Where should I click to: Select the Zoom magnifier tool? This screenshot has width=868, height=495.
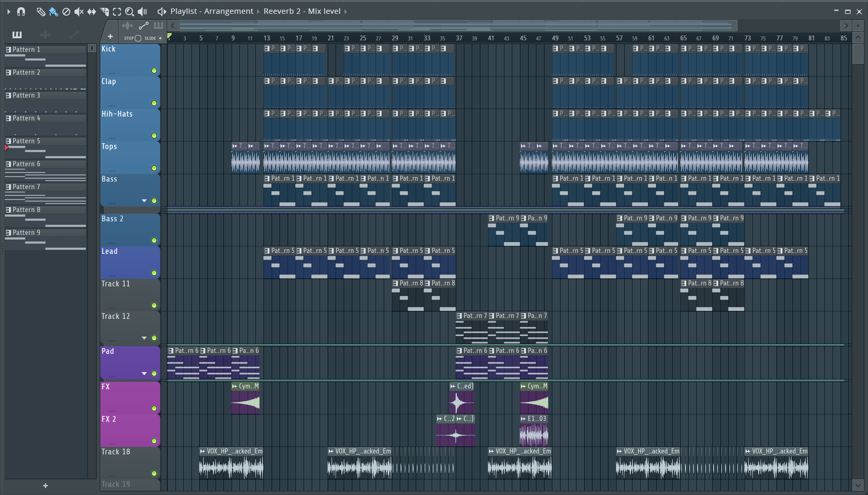[x=129, y=11]
